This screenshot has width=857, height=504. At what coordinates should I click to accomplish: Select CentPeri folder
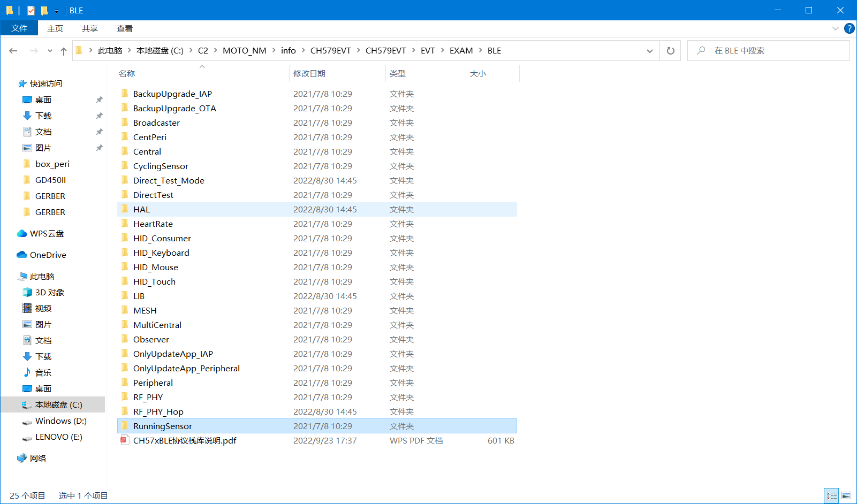pyautogui.click(x=317, y=138)
